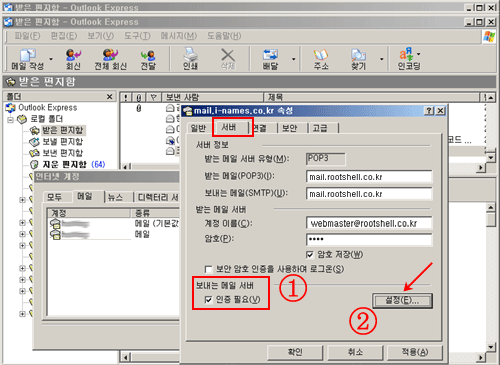Click the 받는 메일(POP3) server field
This screenshot has width=500, height=365.
point(369,177)
